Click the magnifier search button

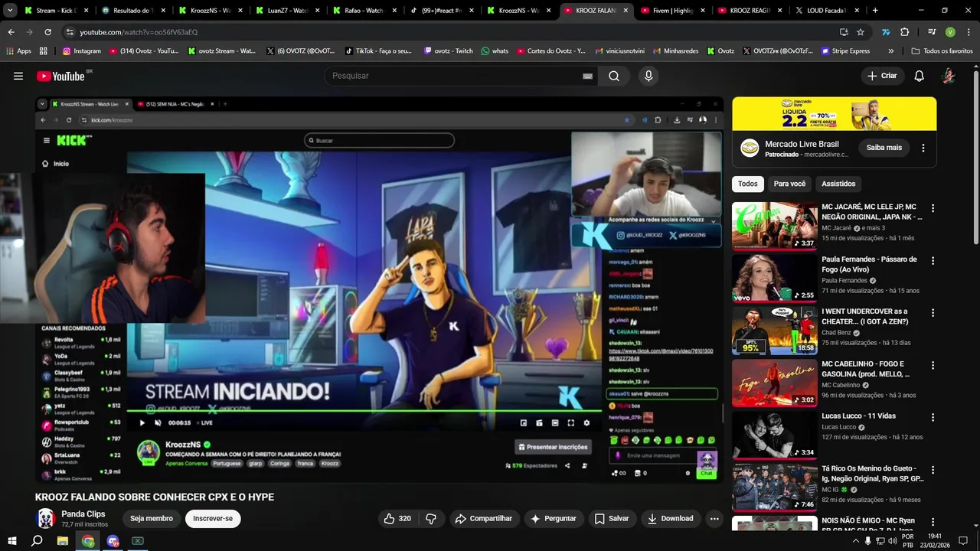click(x=614, y=76)
